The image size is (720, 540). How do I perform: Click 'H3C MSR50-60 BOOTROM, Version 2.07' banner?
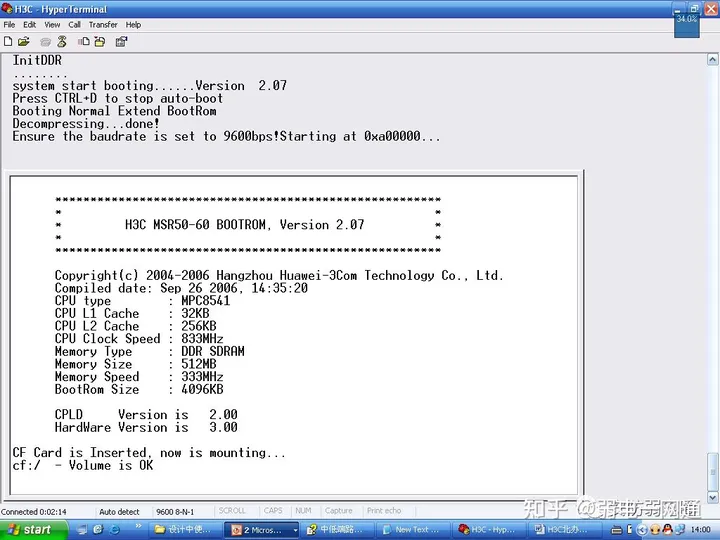(x=244, y=225)
